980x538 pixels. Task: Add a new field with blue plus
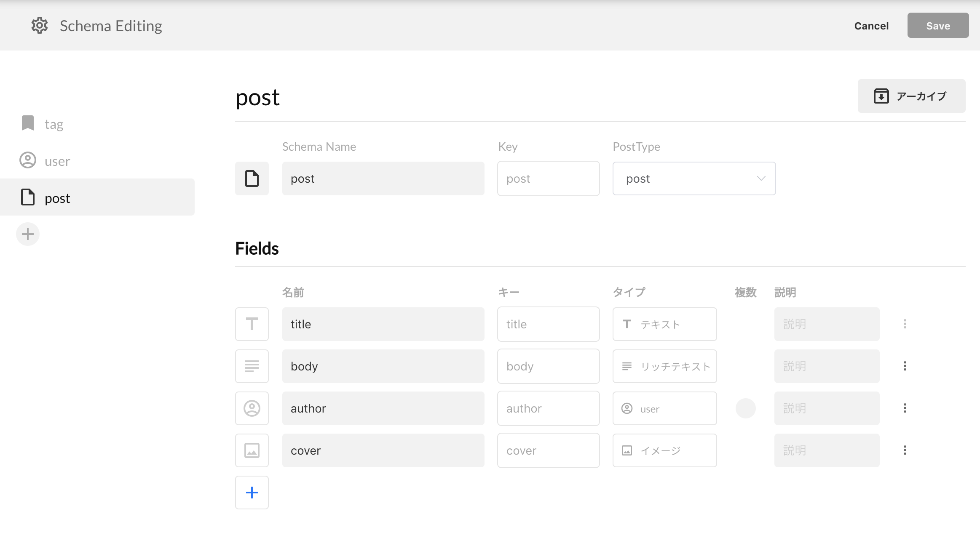[252, 493]
